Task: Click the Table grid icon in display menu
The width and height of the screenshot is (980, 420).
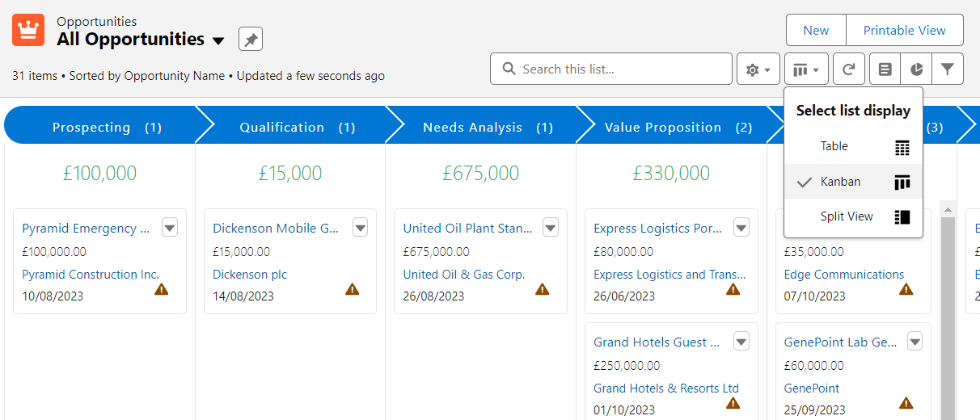Action: pos(902,148)
